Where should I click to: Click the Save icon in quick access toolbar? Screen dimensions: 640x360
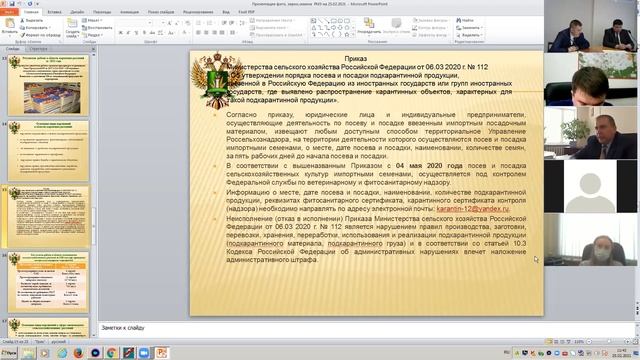(x=12, y=4)
